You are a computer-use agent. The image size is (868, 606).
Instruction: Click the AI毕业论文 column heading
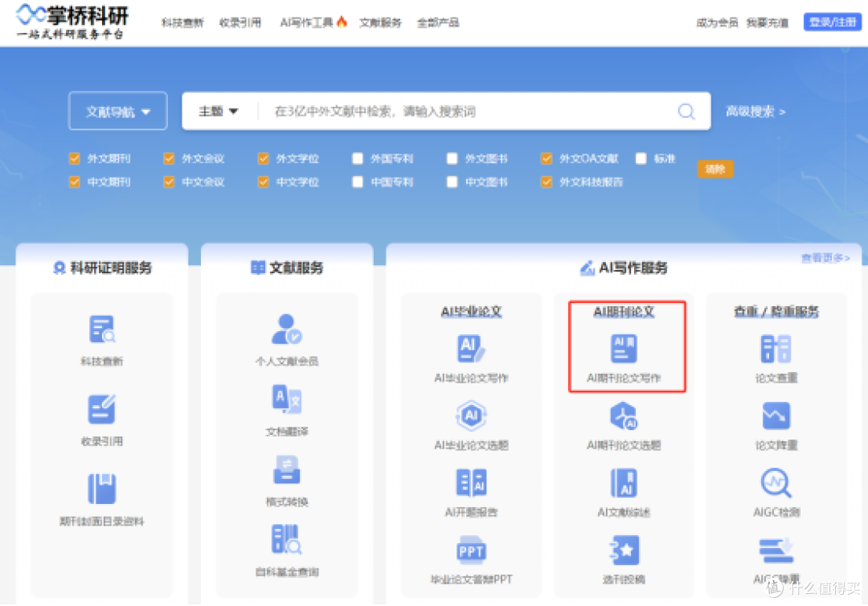click(x=471, y=312)
